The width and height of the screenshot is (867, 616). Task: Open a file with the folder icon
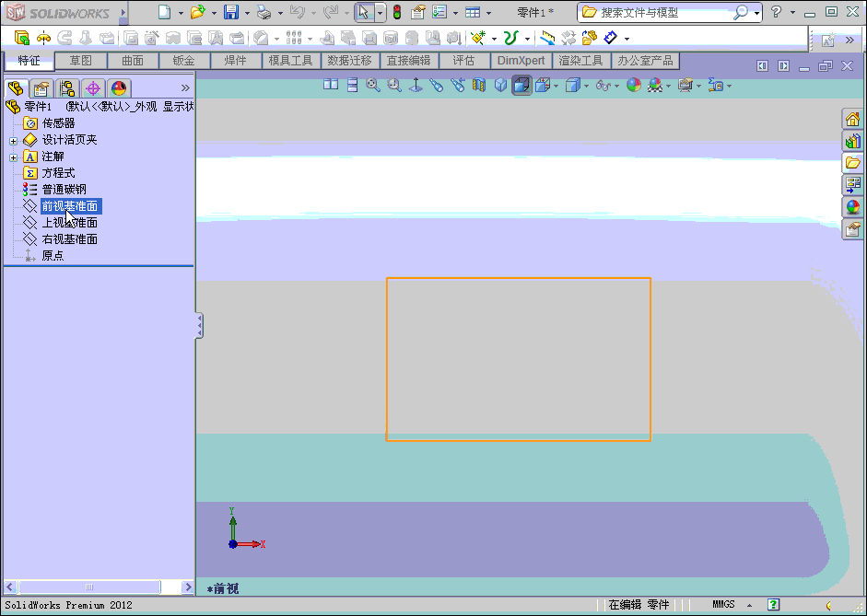click(197, 12)
